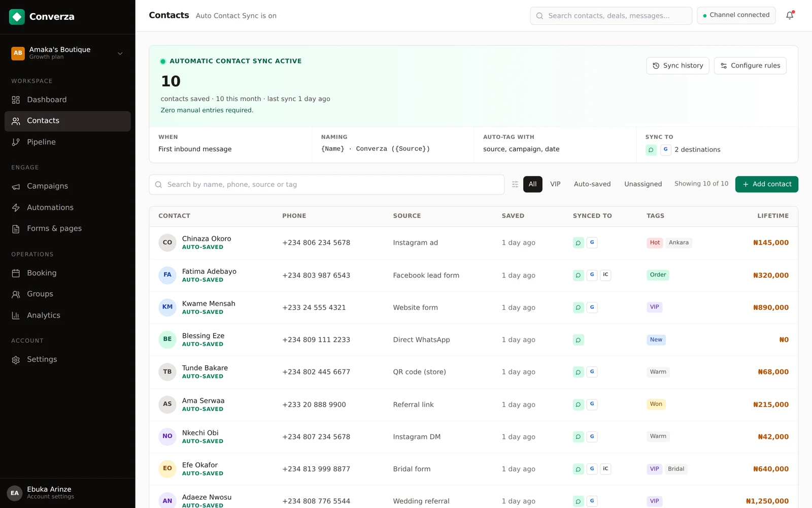Focus the top global search field
812x508 pixels.
[x=611, y=16]
